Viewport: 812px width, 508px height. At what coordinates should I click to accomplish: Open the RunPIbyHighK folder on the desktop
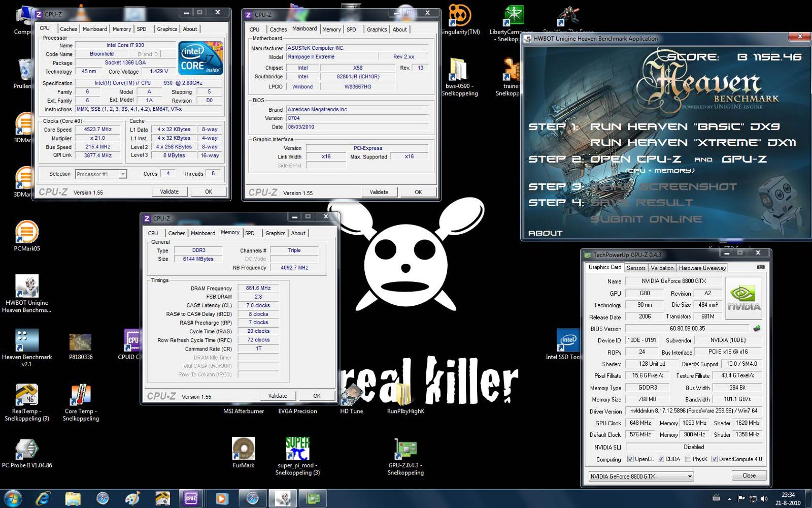tap(405, 399)
